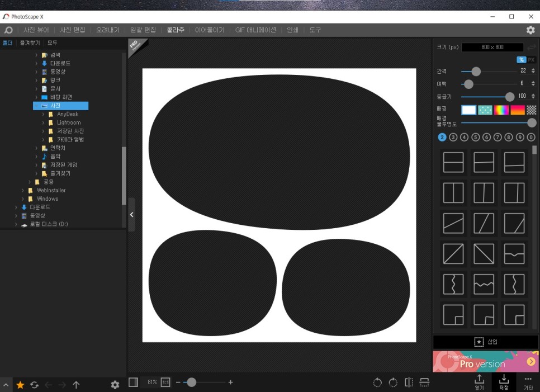Refresh the folder panel
Image resolution: width=540 pixels, height=392 pixels.
click(34, 385)
